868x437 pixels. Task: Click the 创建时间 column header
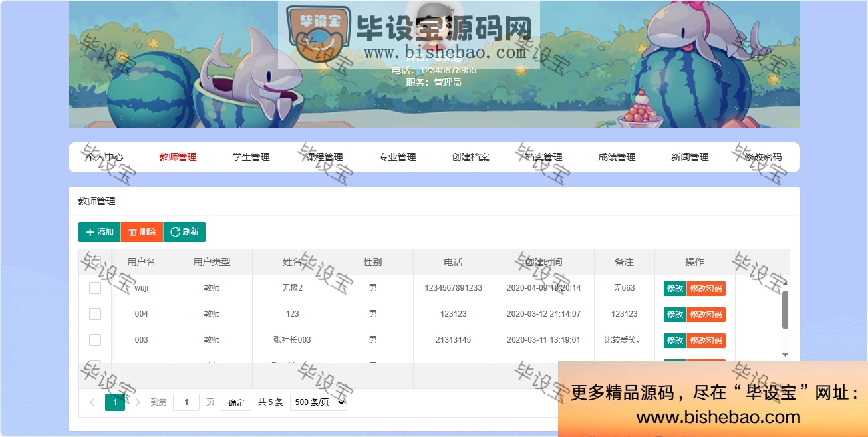[x=543, y=262]
